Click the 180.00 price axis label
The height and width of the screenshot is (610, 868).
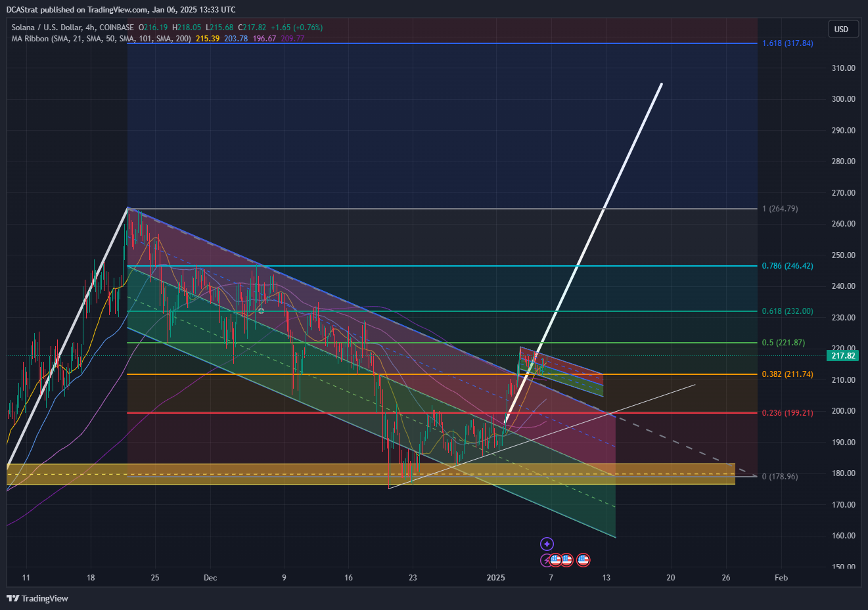pyautogui.click(x=843, y=473)
